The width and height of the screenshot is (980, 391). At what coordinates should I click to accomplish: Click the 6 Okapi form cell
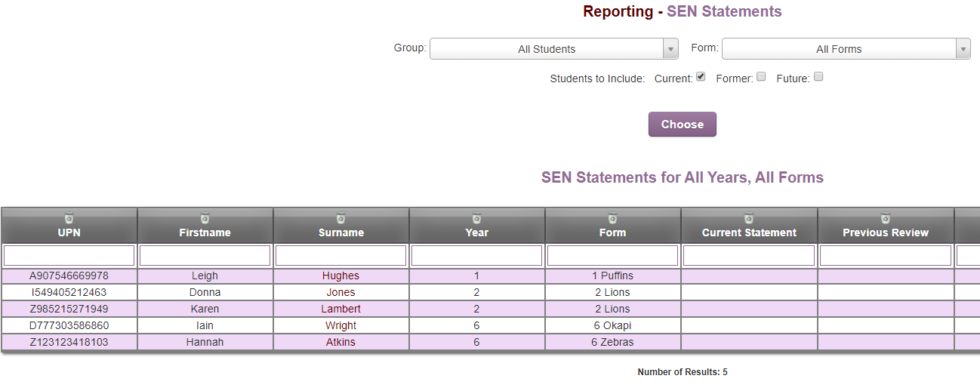[x=612, y=325]
